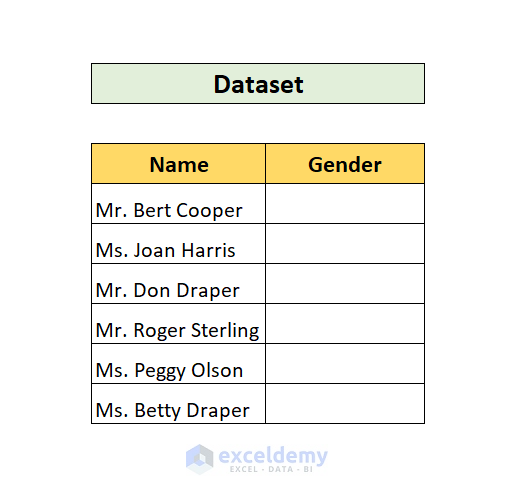Select empty Gender cell beside Joan Harris

[345, 244]
